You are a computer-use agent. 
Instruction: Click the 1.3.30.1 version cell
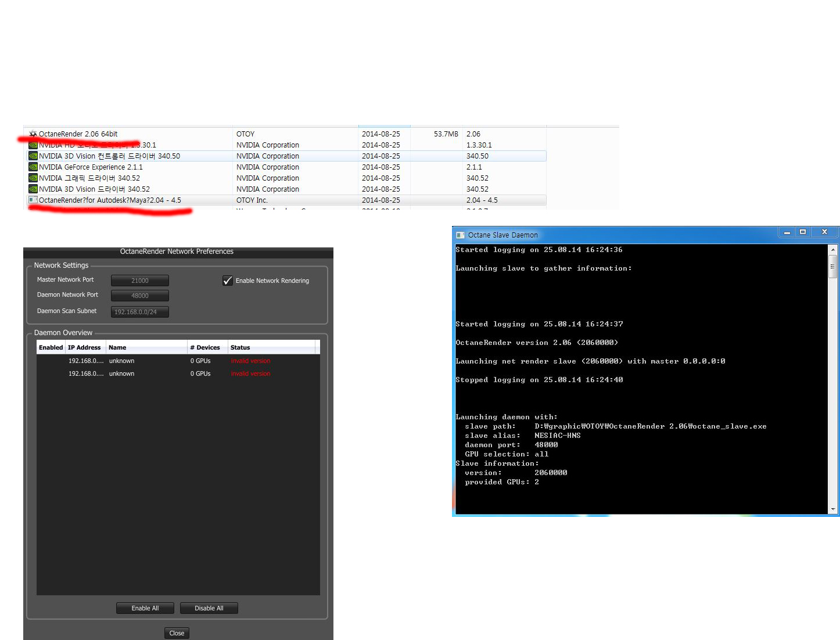click(x=479, y=145)
